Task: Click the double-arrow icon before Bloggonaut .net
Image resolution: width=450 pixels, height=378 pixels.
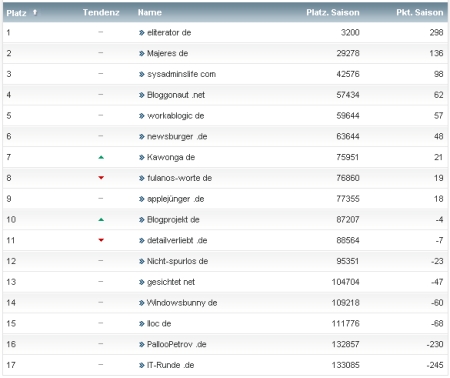Action: point(142,95)
